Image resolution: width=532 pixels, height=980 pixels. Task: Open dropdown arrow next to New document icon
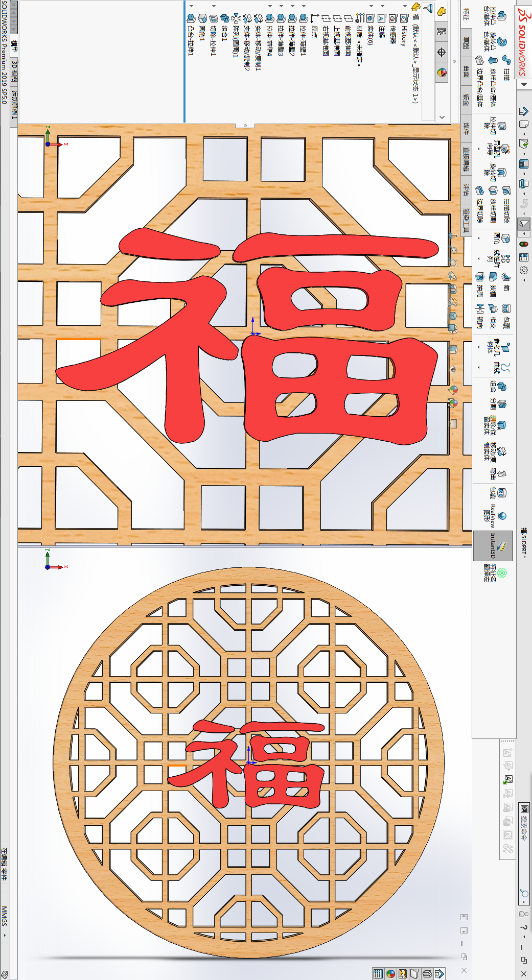(x=524, y=134)
